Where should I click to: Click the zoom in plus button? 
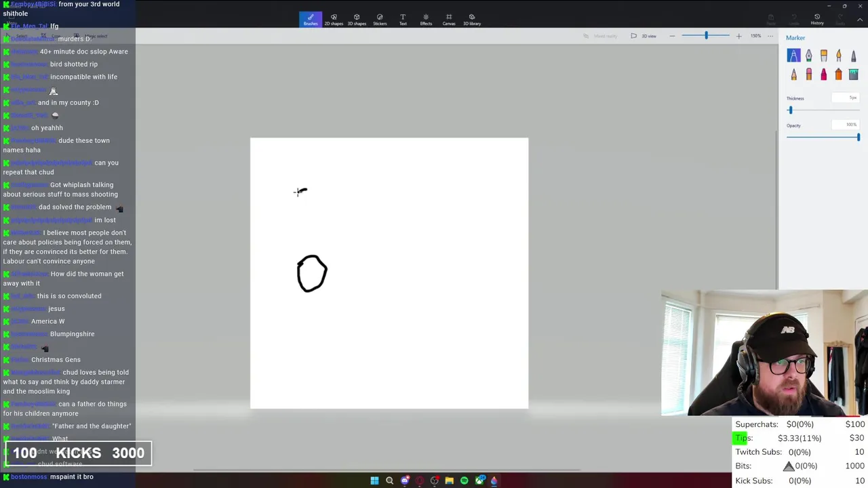tap(738, 36)
